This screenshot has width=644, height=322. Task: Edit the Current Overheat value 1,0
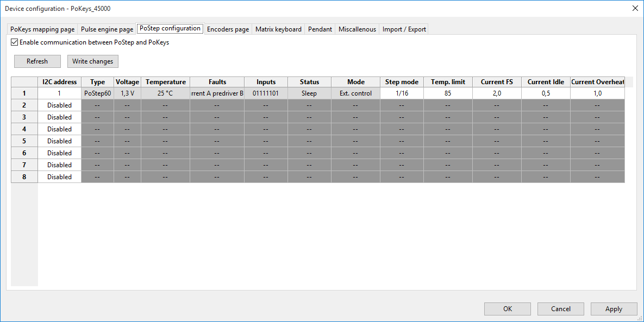coord(598,93)
